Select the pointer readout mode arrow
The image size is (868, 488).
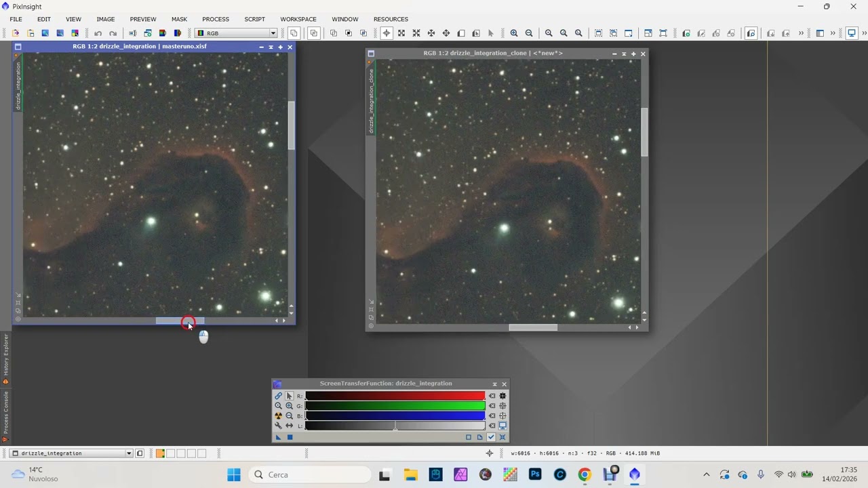491,33
